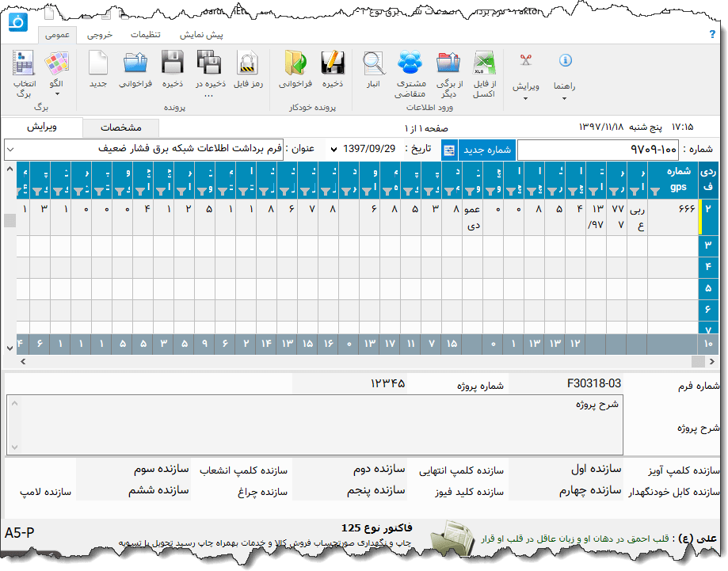This screenshot has width=728, height=571.
Task: Click فراخوانی in the پرونده خودکار group
Action: point(295,65)
